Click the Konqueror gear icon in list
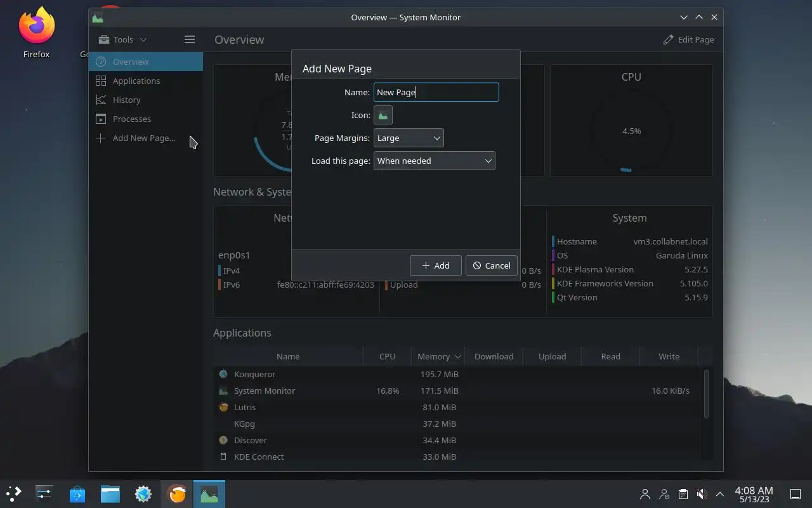Viewport: 812px width, 508px height. [223, 374]
